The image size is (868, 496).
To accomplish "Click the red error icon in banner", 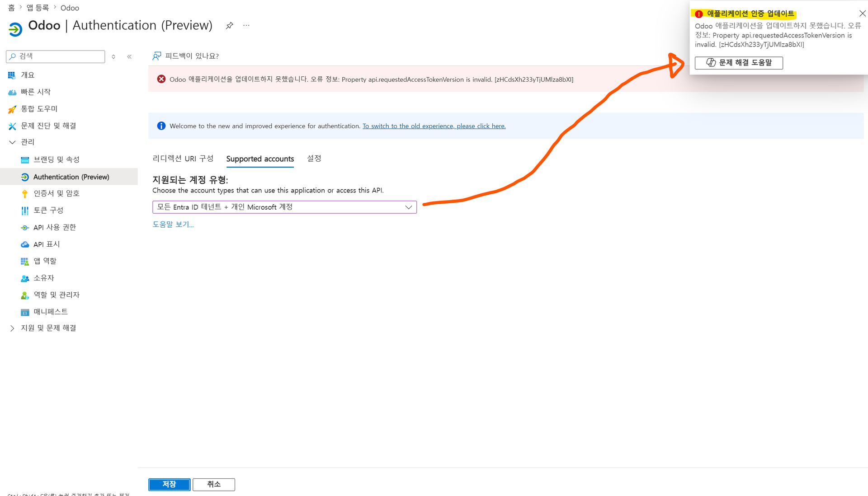I will [161, 79].
